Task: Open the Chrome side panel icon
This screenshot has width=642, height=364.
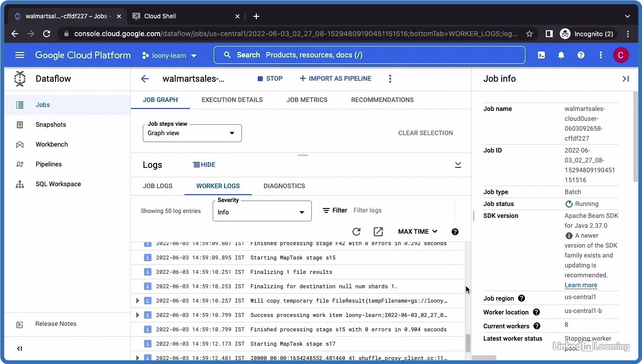Action: (549, 34)
